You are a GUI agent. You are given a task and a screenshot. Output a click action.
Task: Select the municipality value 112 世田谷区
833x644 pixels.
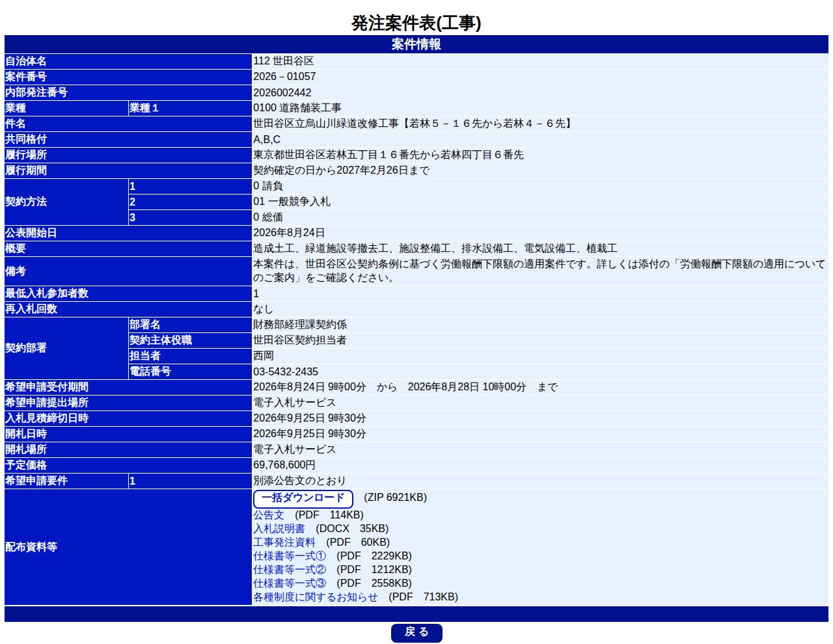click(x=284, y=61)
